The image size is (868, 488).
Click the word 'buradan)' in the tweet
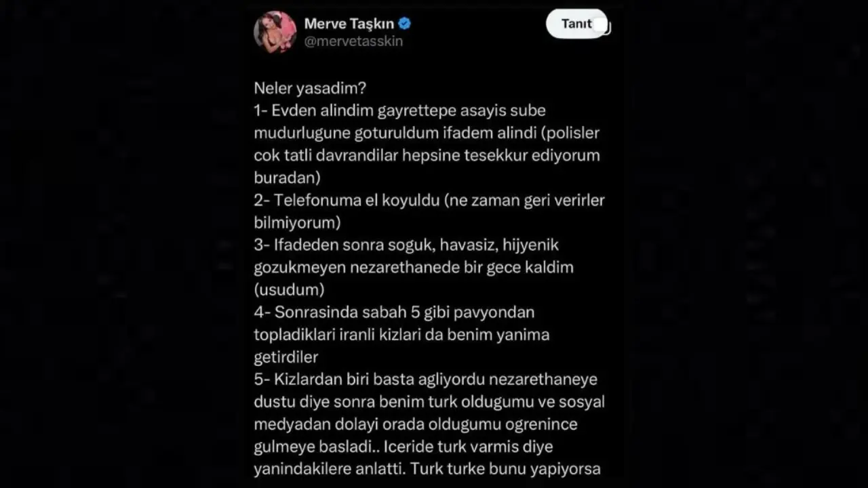pyautogui.click(x=287, y=178)
